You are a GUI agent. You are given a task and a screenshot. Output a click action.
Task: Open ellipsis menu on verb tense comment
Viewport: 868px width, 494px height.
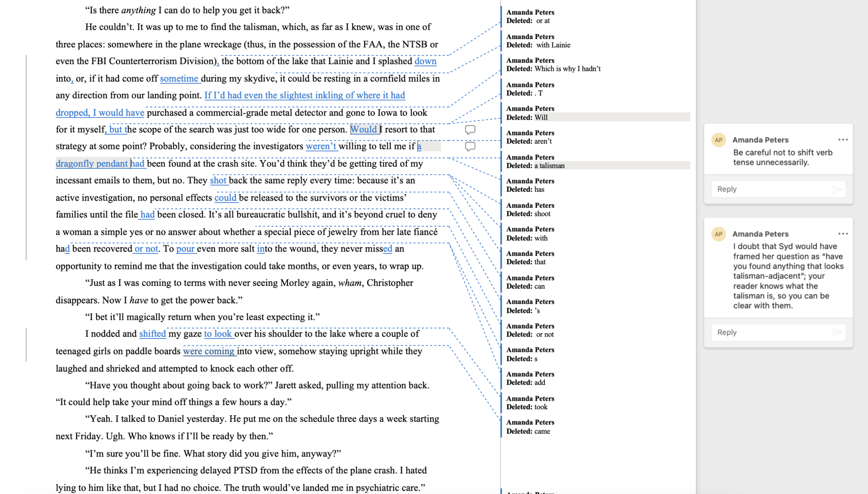[x=843, y=140]
